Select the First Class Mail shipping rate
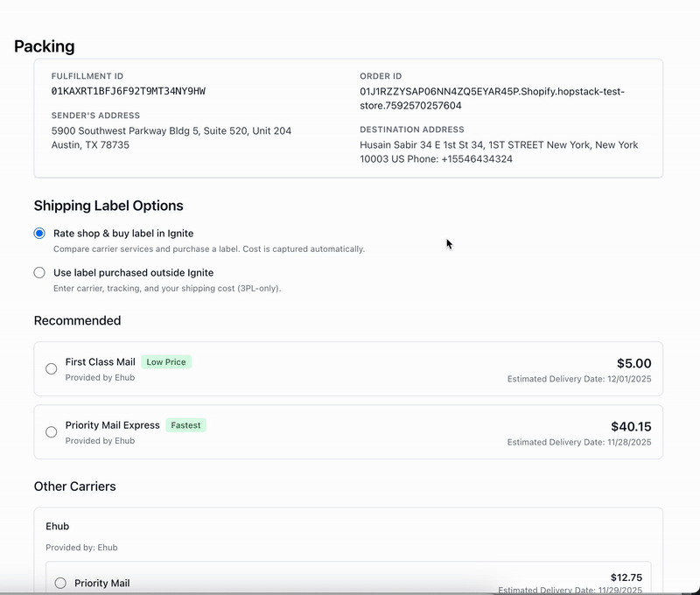The image size is (700, 595). click(x=51, y=369)
